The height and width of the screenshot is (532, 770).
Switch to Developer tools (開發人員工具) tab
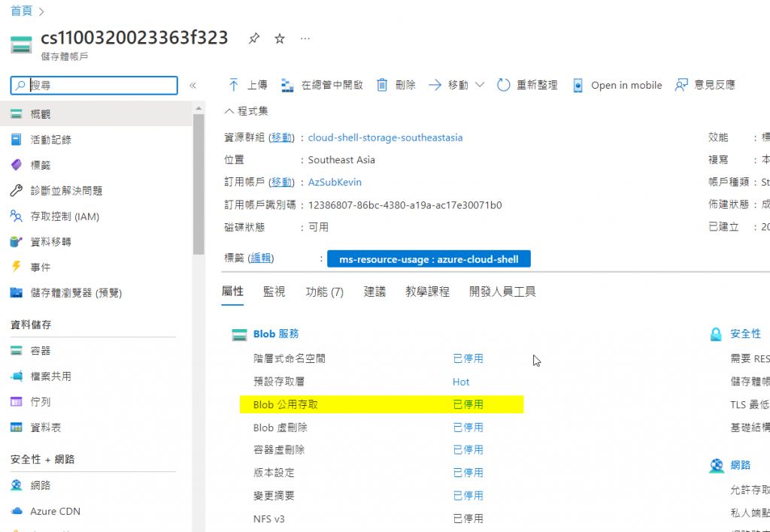coord(502,292)
